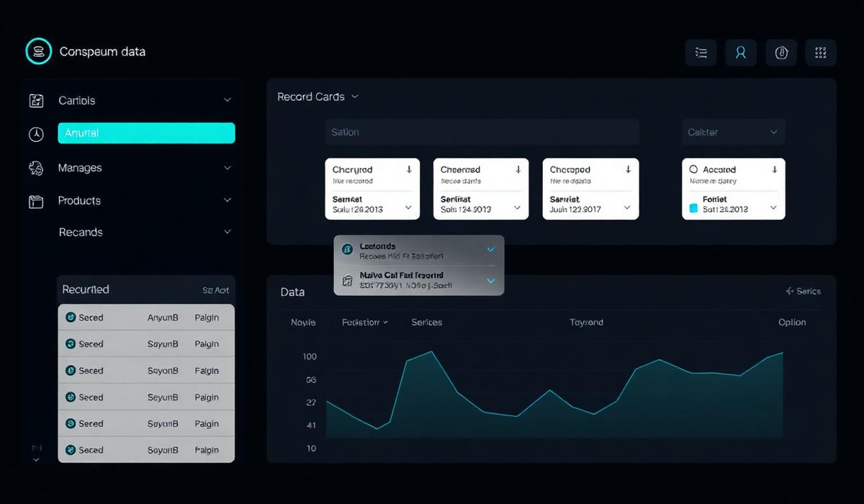
Task: Click the round icon next to Caetonds
Action: (x=347, y=248)
